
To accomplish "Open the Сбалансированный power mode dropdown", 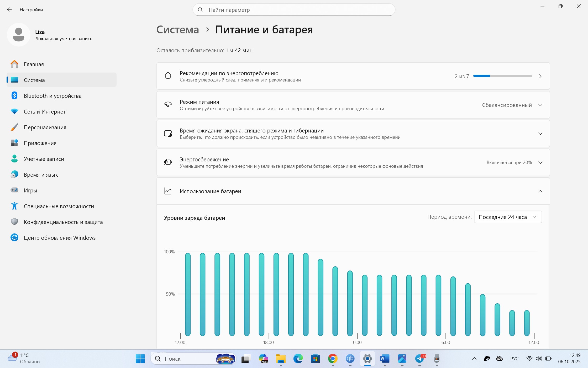I will point(512,105).
